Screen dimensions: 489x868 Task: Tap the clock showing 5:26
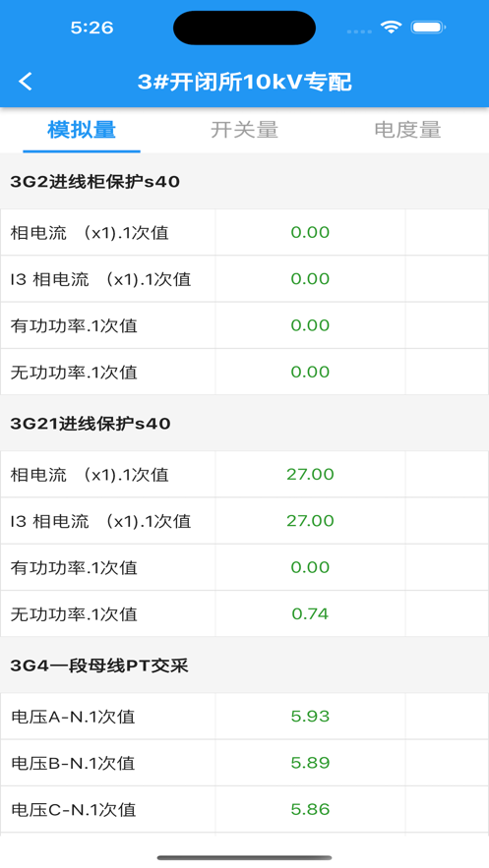pos(92,28)
